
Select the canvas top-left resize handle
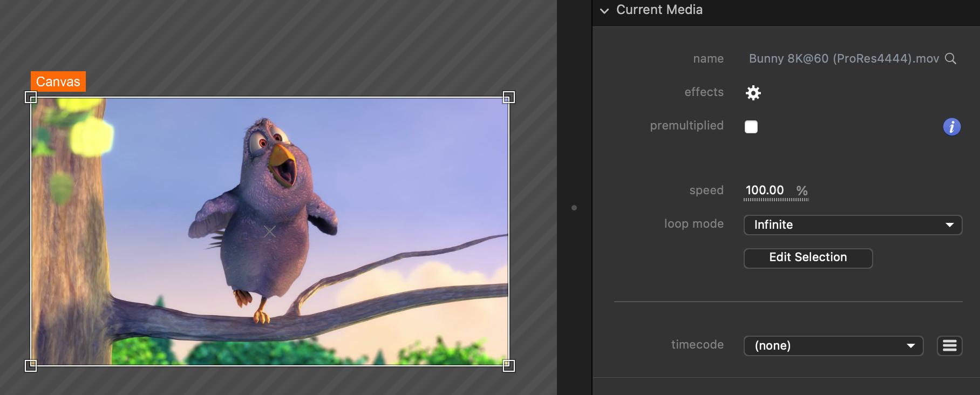tap(31, 97)
